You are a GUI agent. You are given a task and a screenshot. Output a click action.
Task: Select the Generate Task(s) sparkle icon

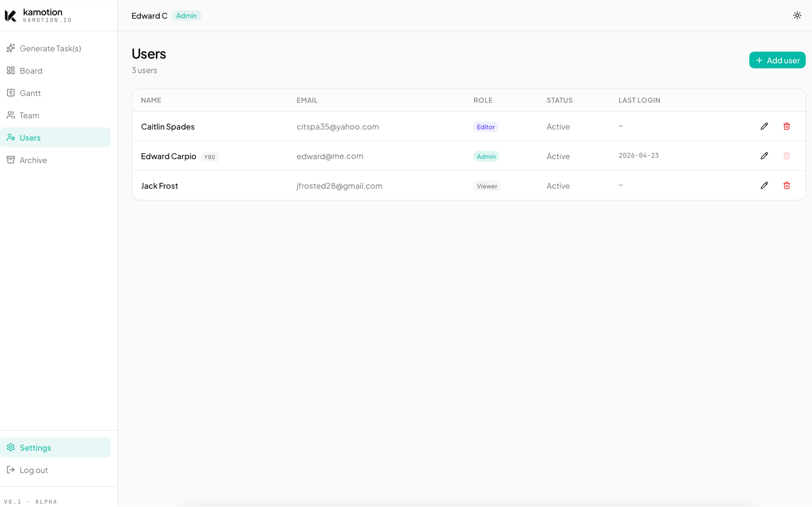11,48
